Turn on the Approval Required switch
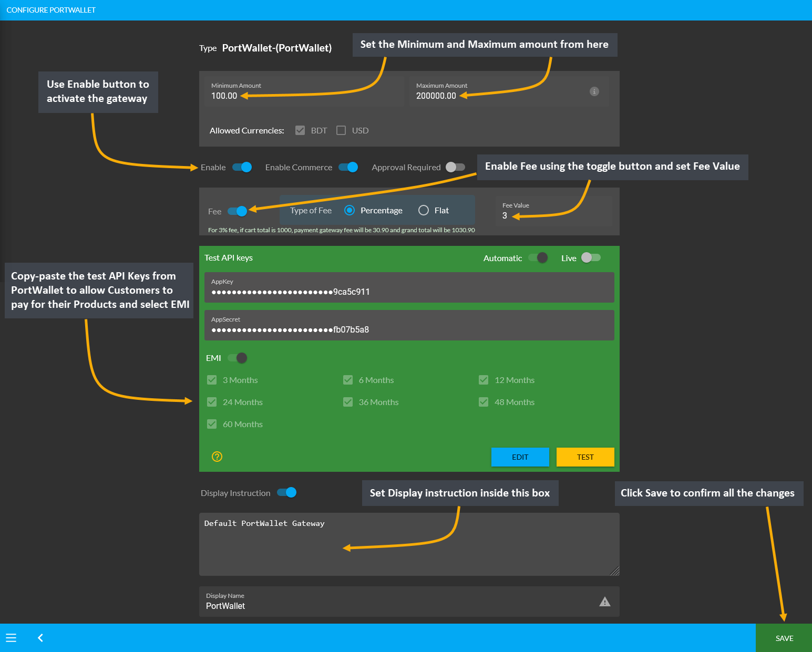Viewport: 812px width, 652px height. click(456, 167)
